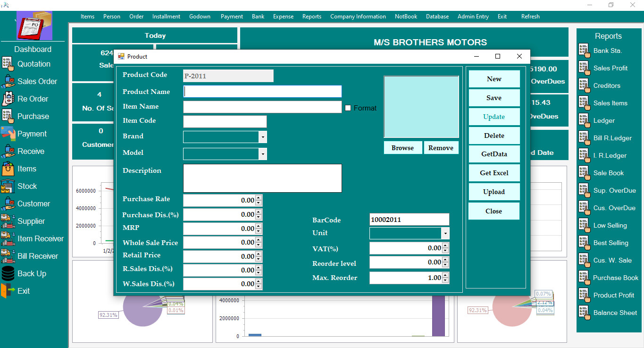
Task: Open the Item Receiver icon
Action: coord(8,238)
